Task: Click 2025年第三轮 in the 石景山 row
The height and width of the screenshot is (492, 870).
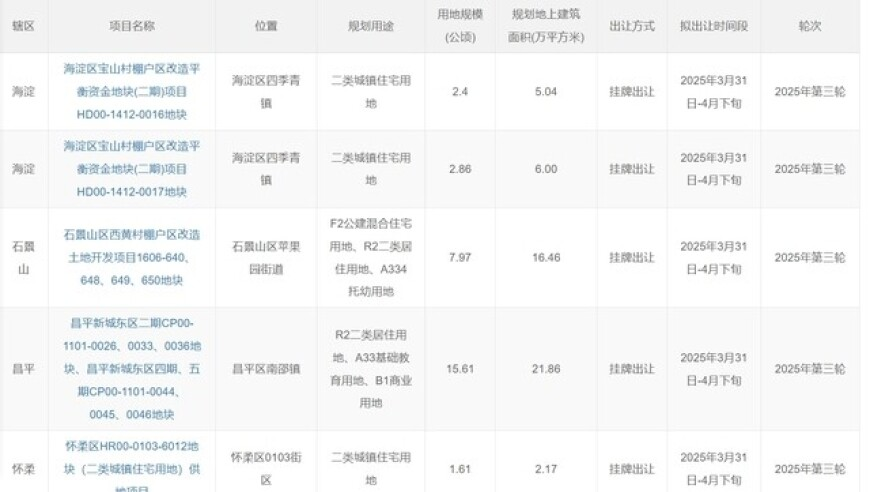Action: pos(810,257)
